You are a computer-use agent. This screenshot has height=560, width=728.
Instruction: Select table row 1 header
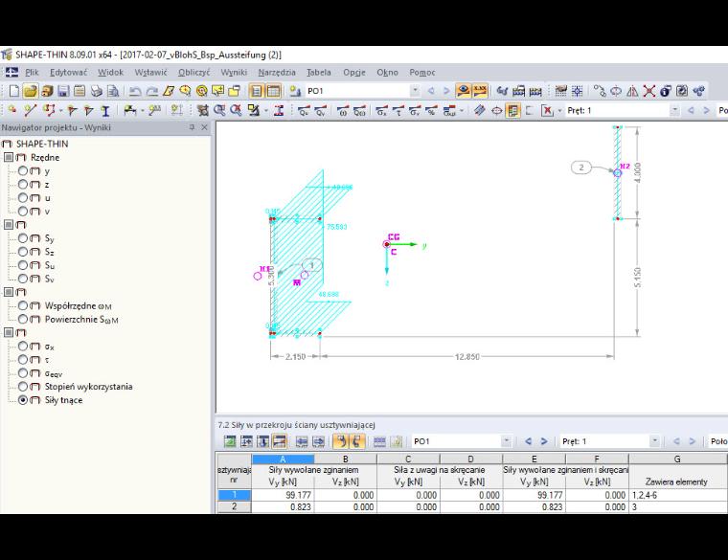(234, 495)
